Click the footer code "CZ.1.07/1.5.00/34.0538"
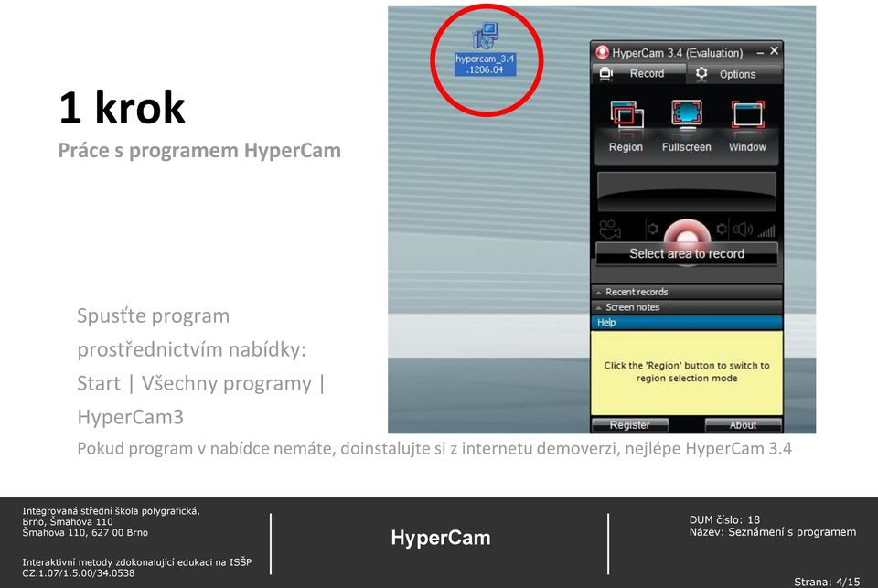 point(79,572)
